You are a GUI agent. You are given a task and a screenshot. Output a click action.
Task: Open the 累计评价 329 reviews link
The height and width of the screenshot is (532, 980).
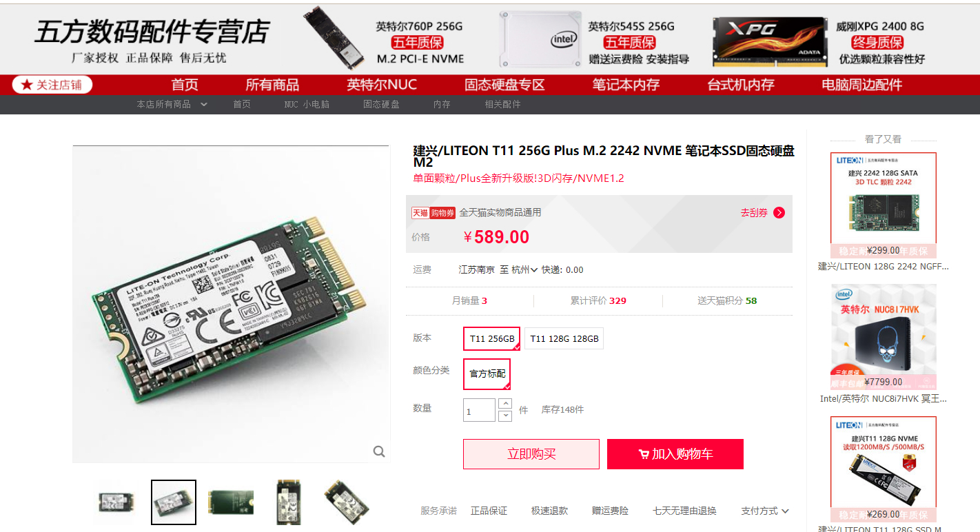(x=598, y=301)
